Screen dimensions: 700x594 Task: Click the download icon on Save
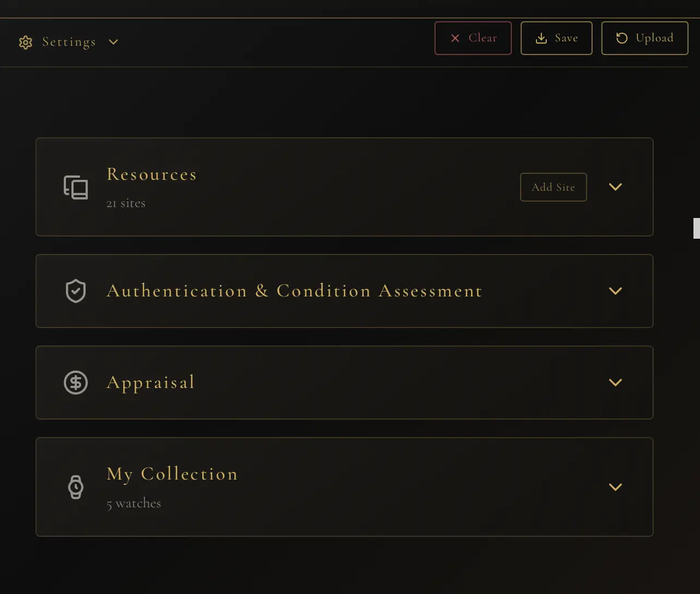(541, 38)
